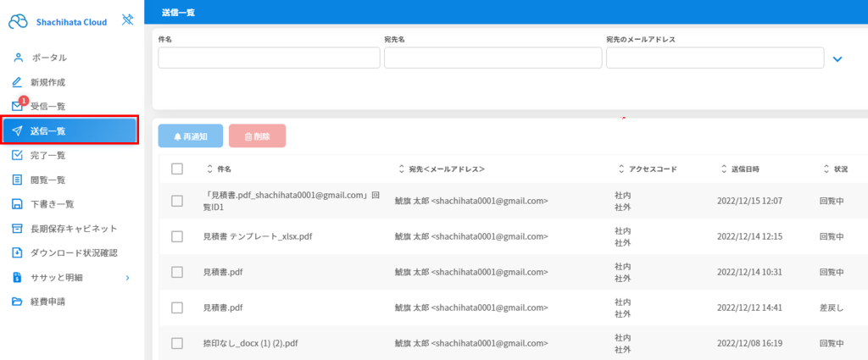Select the checkbox for 捺印なし_docx (1) (2).pdf
The image size is (868, 360).
click(177, 343)
